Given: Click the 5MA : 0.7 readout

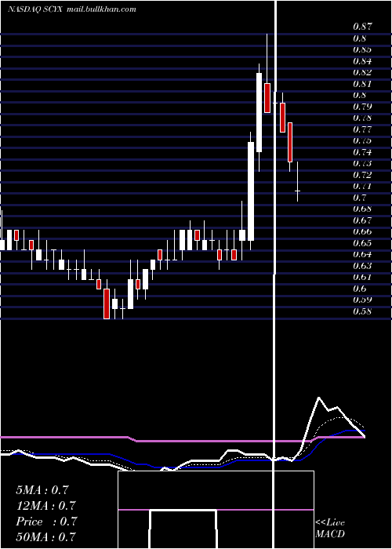Looking at the screenshot, I should [42, 490].
